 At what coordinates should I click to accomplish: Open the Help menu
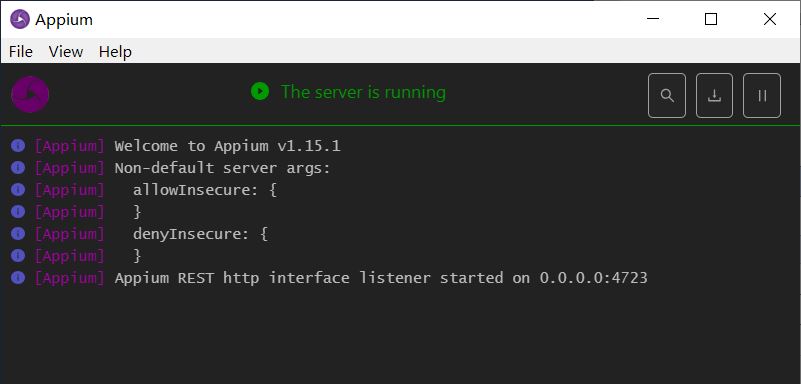pos(115,52)
